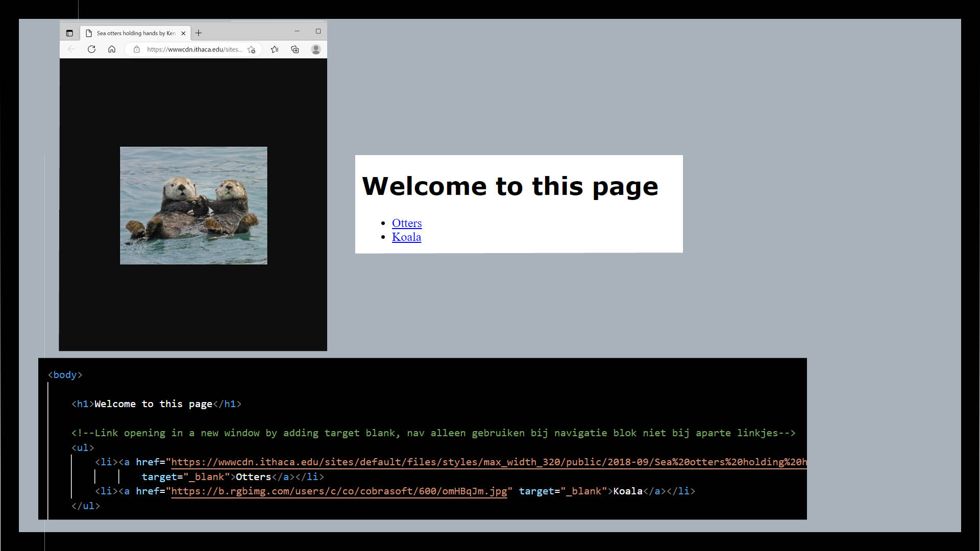Reload the current page
Viewport: 980px width, 551px height.
pos(91,49)
